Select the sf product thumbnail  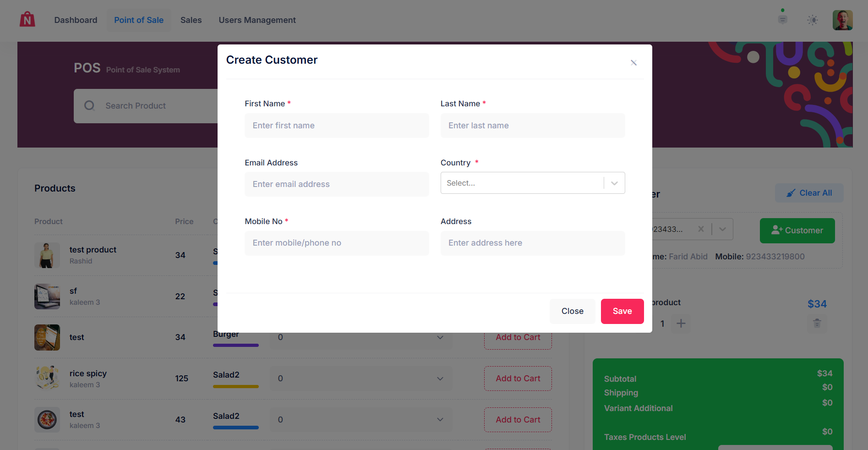47,296
